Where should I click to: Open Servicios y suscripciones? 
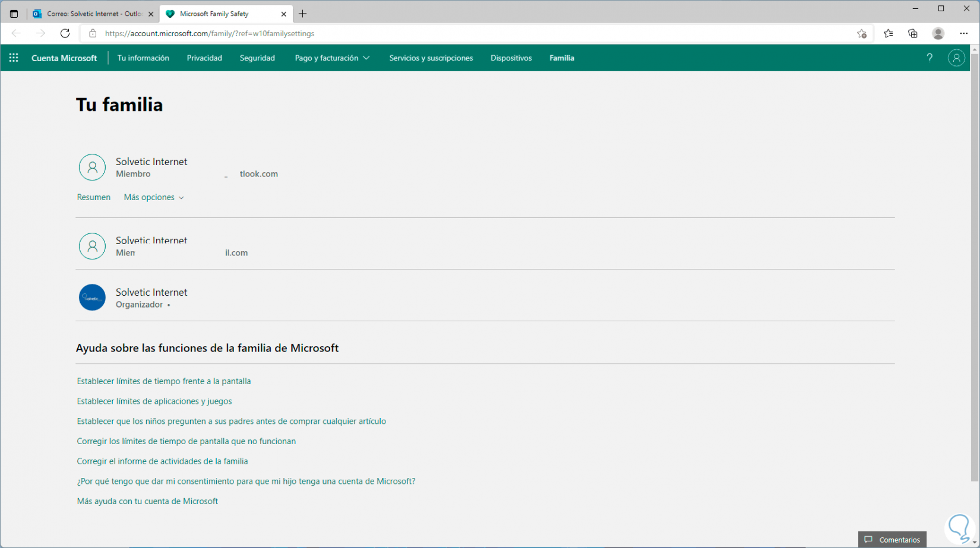[431, 58]
